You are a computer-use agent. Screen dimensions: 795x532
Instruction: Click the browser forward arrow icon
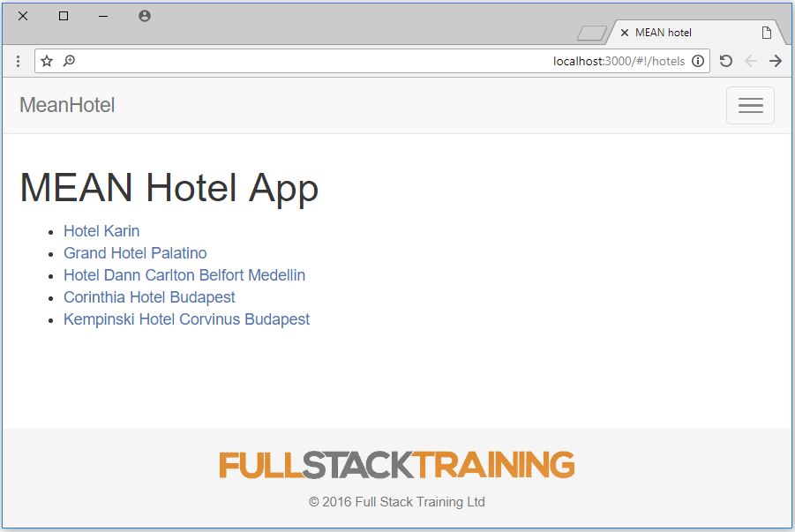tap(776, 61)
